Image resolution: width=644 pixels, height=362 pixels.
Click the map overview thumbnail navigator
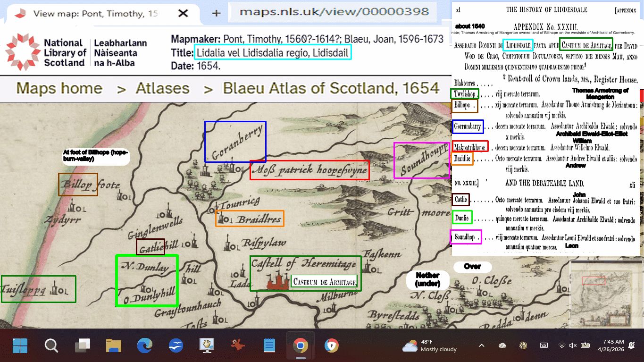605,294
